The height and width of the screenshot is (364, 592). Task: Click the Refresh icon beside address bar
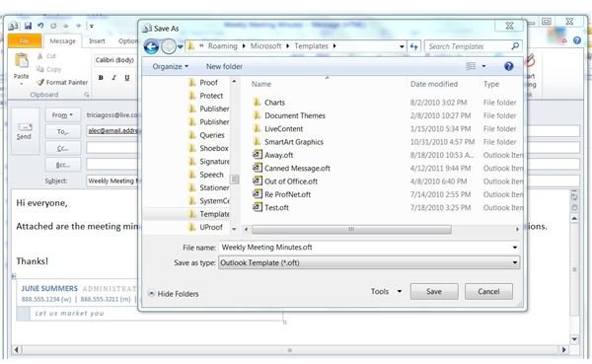[413, 46]
